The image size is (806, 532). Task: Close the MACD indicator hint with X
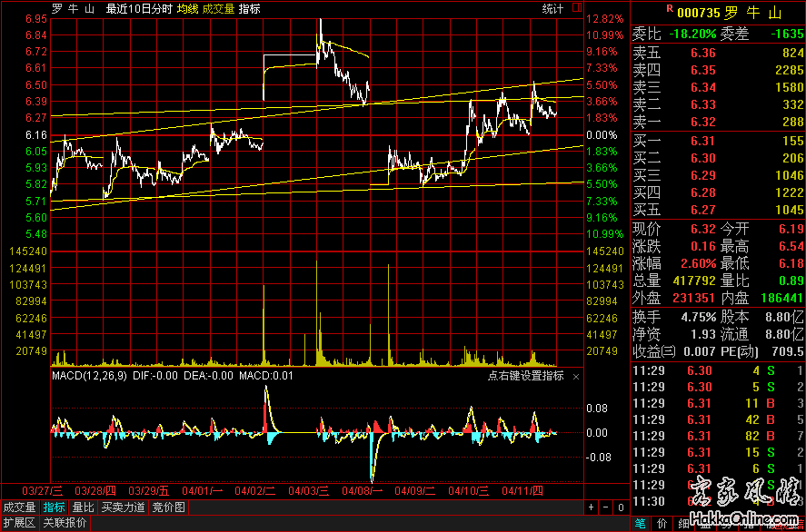[x=575, y=376]
